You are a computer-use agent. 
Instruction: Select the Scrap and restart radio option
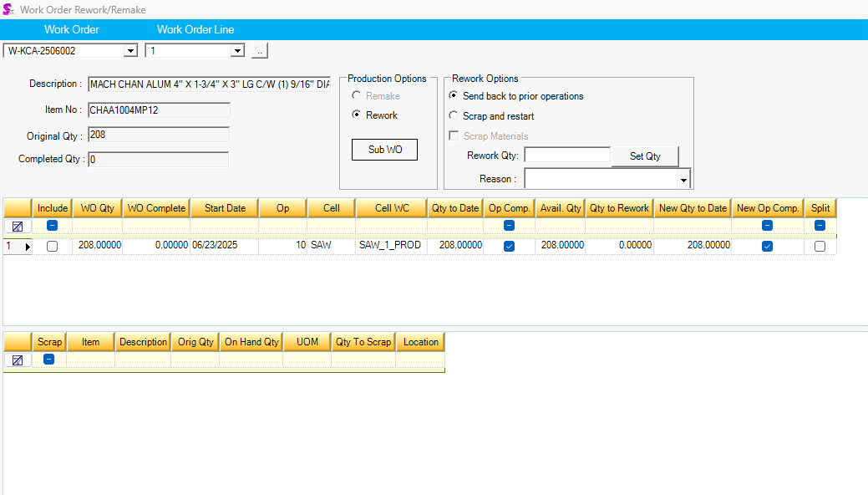pos(454,116)
